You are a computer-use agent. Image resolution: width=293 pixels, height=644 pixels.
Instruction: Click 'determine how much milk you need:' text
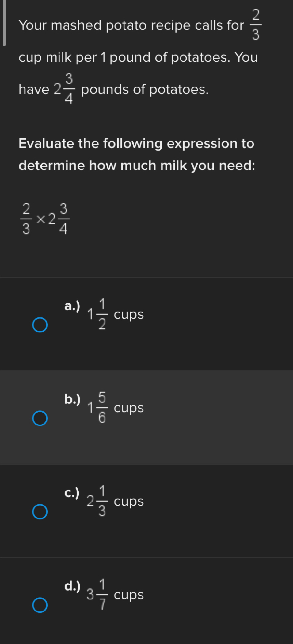(137, 166)
